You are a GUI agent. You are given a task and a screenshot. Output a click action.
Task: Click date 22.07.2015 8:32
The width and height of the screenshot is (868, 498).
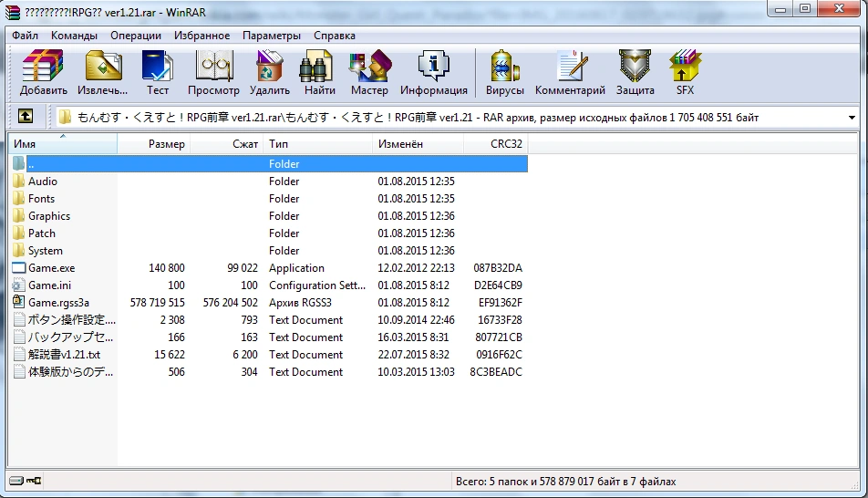click(x=413, y=355)
